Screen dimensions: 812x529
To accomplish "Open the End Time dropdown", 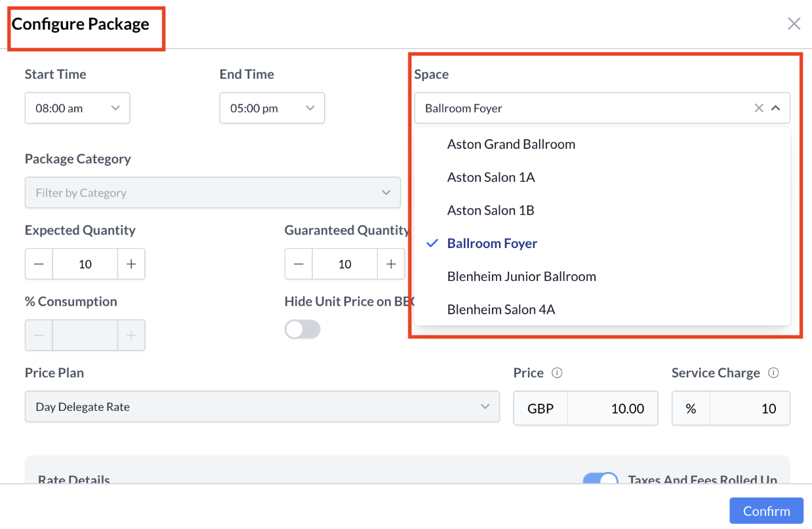I will (x=272, y=108).
